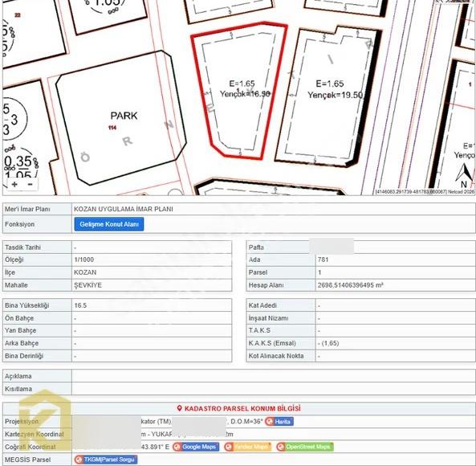Viewport: 476px width, 466px height.
Task: Click the İlçe value 'KOZAN'
Action: [85, 272]
